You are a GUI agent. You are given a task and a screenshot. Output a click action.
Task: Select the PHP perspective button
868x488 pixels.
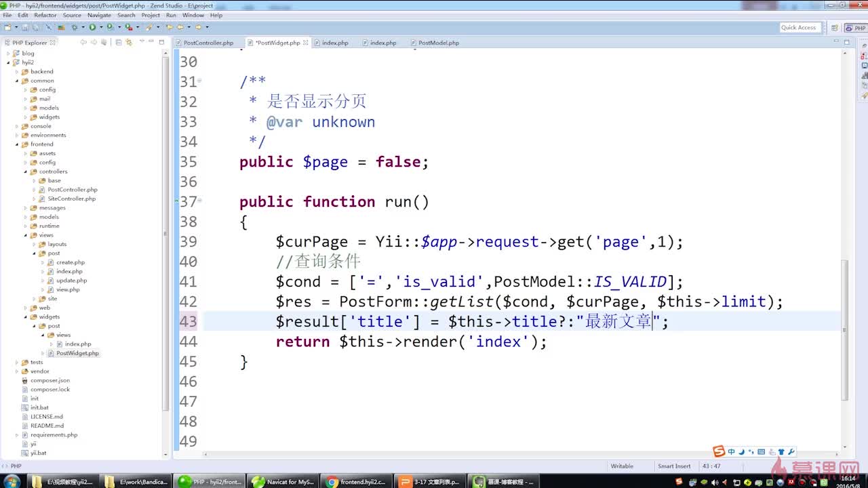(x=855, y=28)
